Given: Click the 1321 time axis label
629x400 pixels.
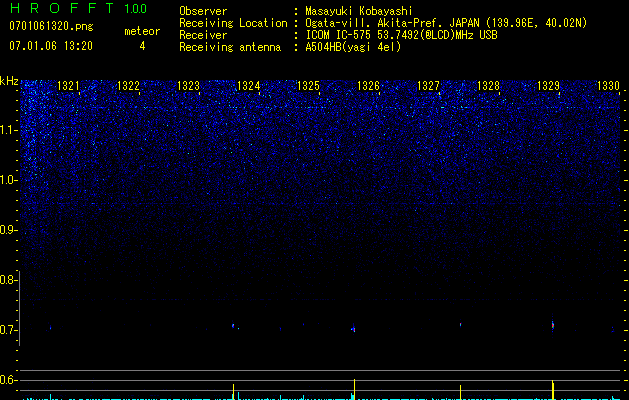Looking at the screenshot, I should click(x=68, y=86).
